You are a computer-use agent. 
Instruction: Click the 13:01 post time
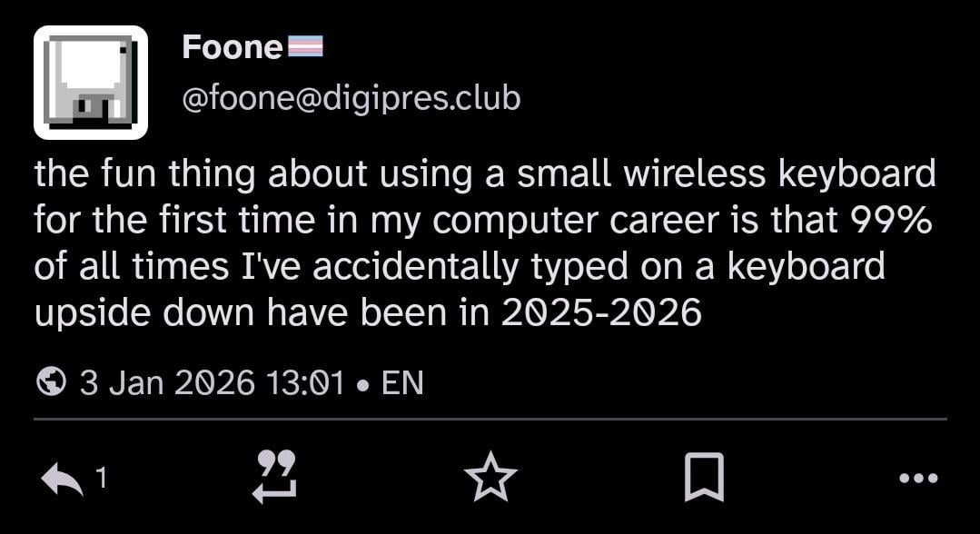point(306,382)
